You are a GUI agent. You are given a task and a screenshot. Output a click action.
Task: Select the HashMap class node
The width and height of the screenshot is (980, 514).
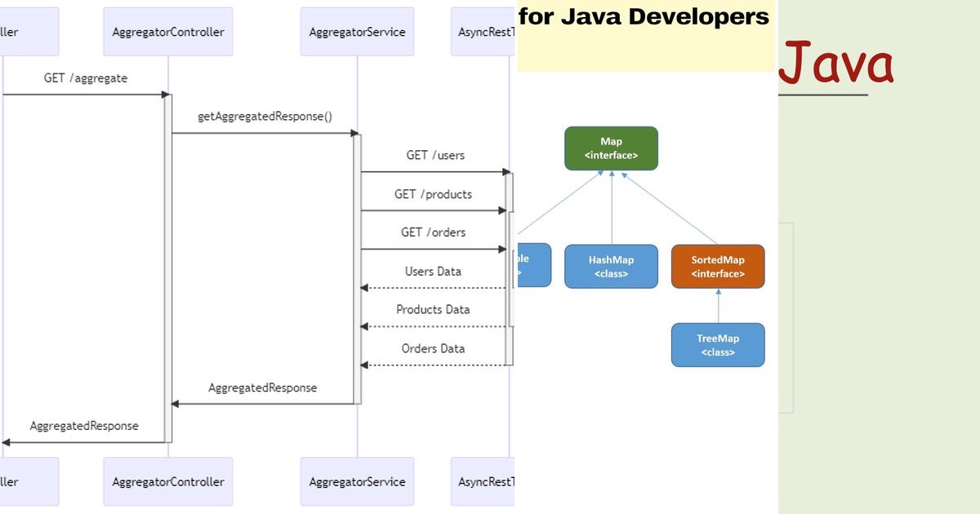pos(611,266)
